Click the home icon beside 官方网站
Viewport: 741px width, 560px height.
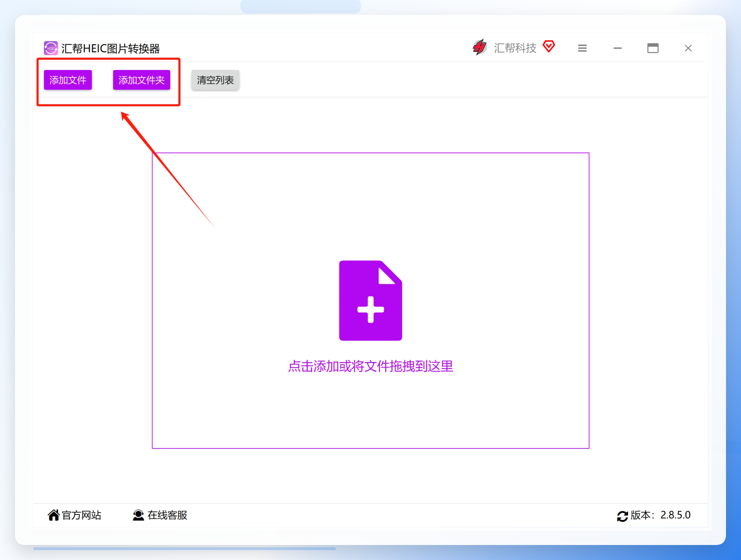click(54, 515)
